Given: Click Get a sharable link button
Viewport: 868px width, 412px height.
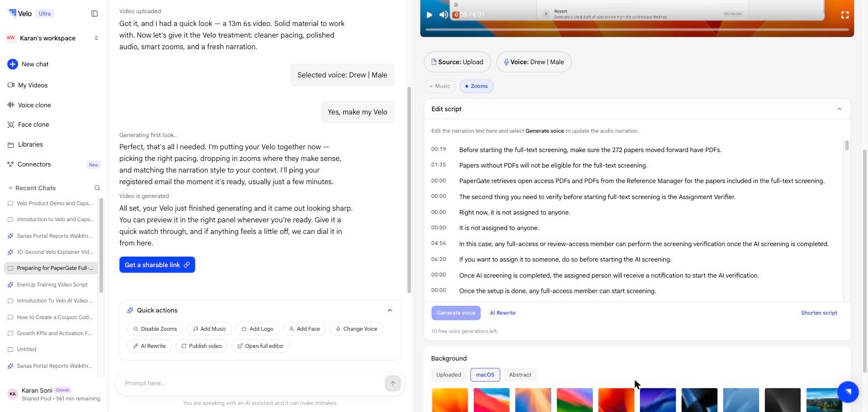Looking at the screenshot, I should [157, 265].
